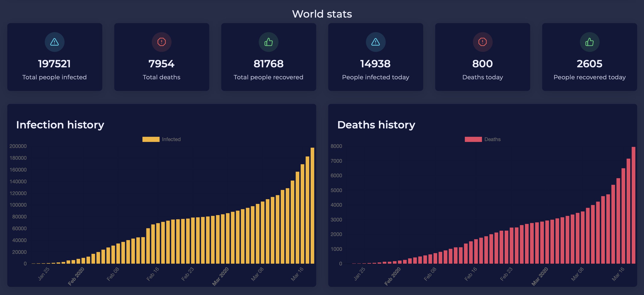Click the thumbs-up icon above 81768
The width and height of the screenshot is (644, 295).
coord(268,42)
